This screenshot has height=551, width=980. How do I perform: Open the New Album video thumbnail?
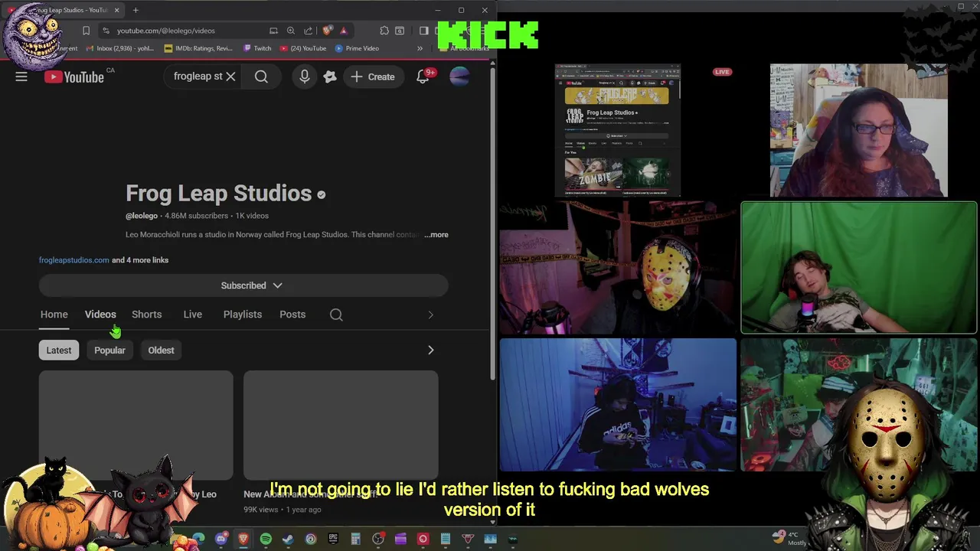click(x=341, y=425)
